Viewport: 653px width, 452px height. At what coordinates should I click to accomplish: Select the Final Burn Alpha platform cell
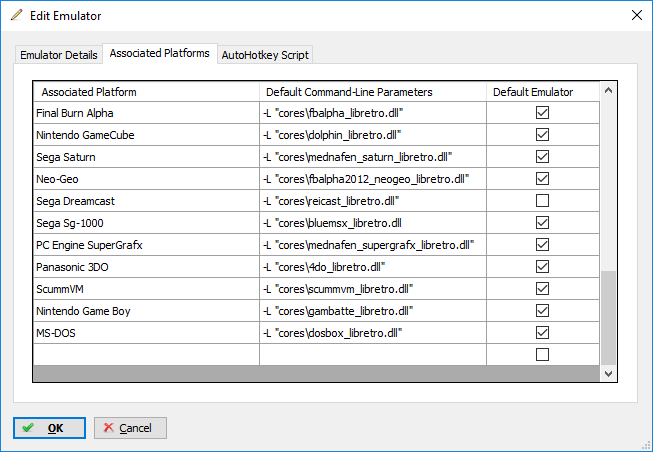[x=146, y=113]
